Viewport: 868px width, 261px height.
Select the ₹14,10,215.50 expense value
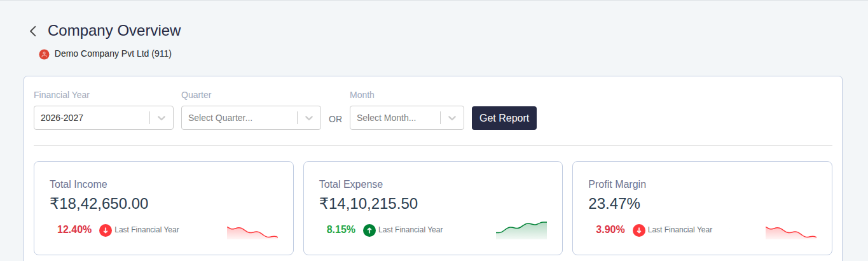pos(369,204)
